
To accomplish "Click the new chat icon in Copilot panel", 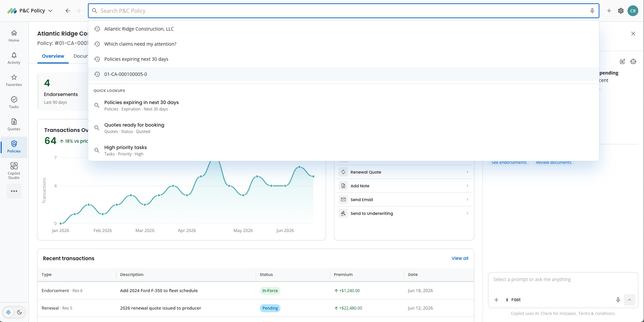I will pos(623,61).
